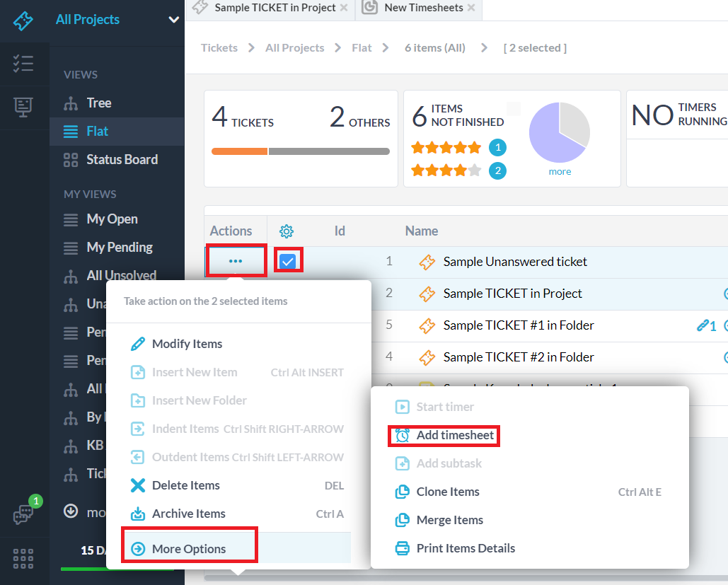Click the more link under pie chart
Screen dimensions: 728x585
(x=560, y=172)
